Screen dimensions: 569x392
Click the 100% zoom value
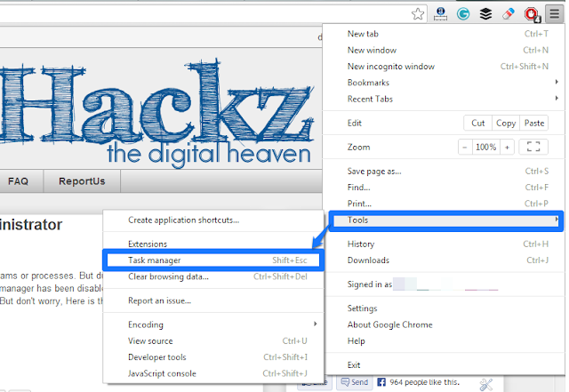pyautogui.click(x=486, y=147)
